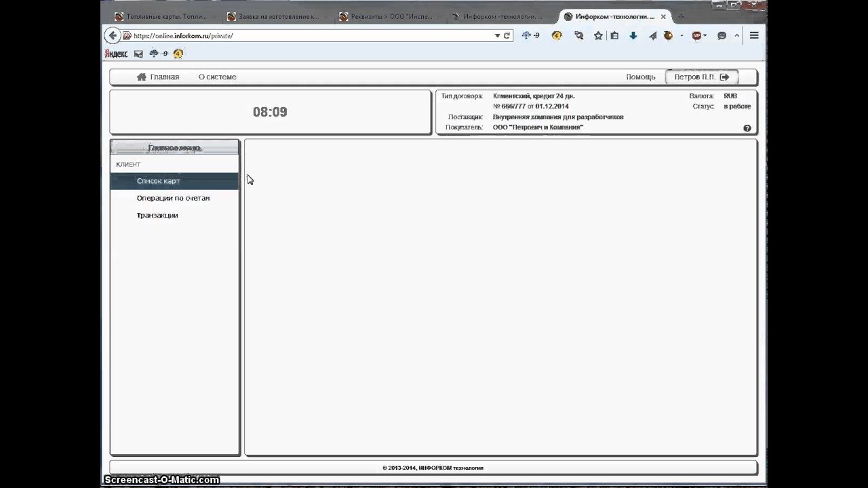The width and height of the screenshot is (868, 488).
Task: Click the site identity icon in address bar
Action: point(127,36)
